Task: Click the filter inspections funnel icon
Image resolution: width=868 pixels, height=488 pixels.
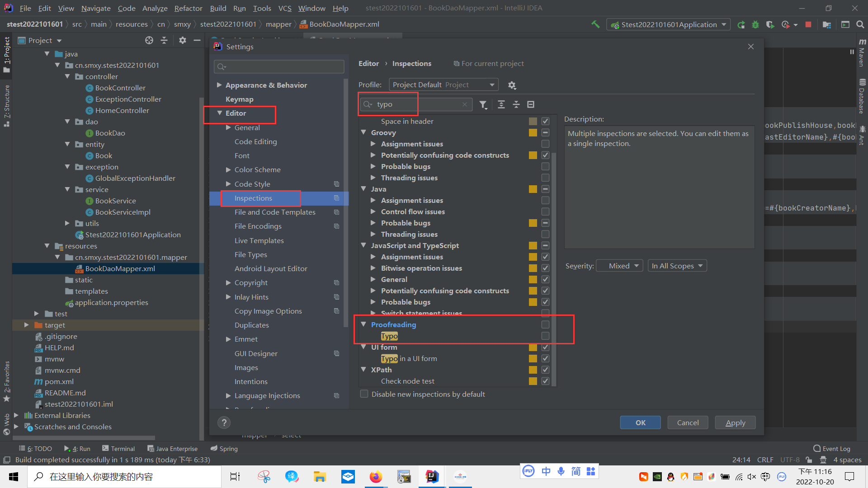Action: (483, 104)
